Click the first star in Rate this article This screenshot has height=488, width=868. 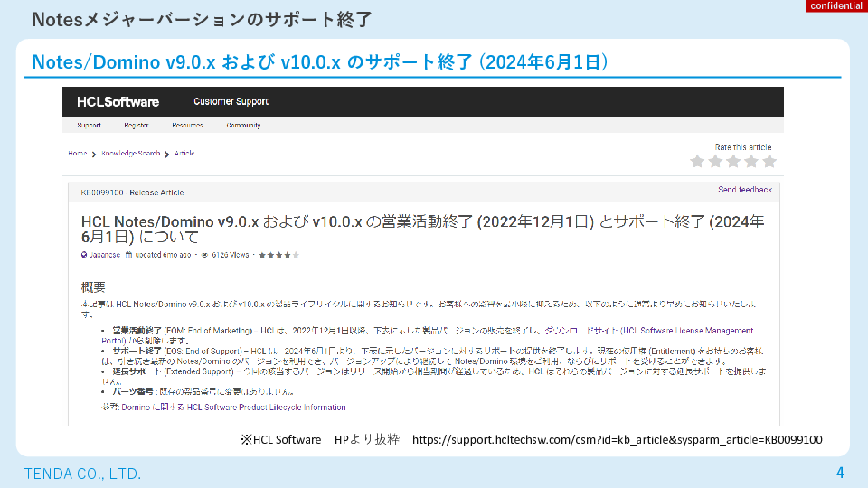697,162
